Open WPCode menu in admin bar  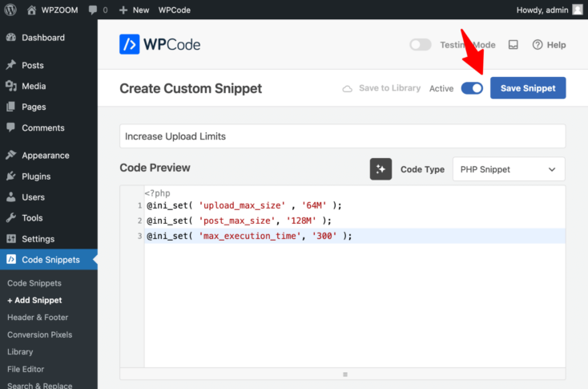(x=175, y=10)
